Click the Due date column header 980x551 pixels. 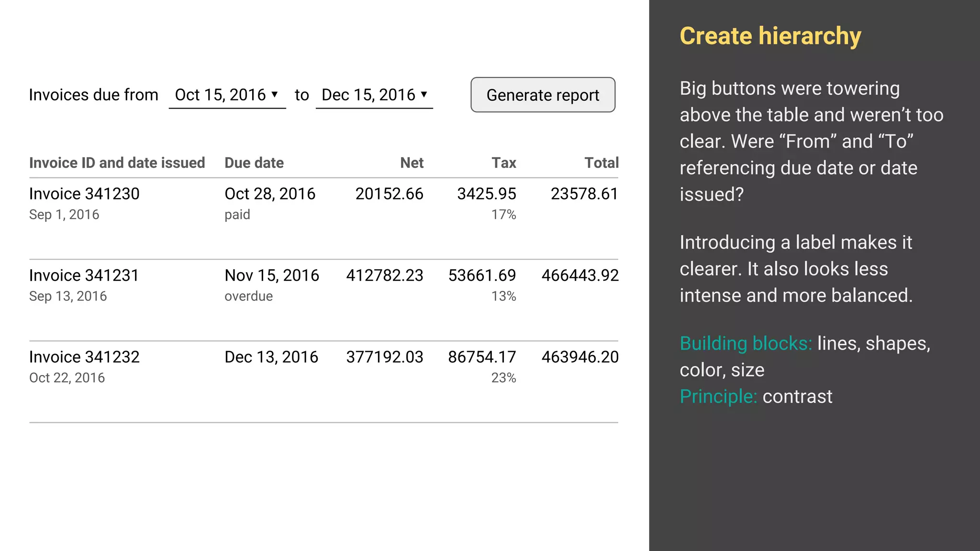click(254, 163)
